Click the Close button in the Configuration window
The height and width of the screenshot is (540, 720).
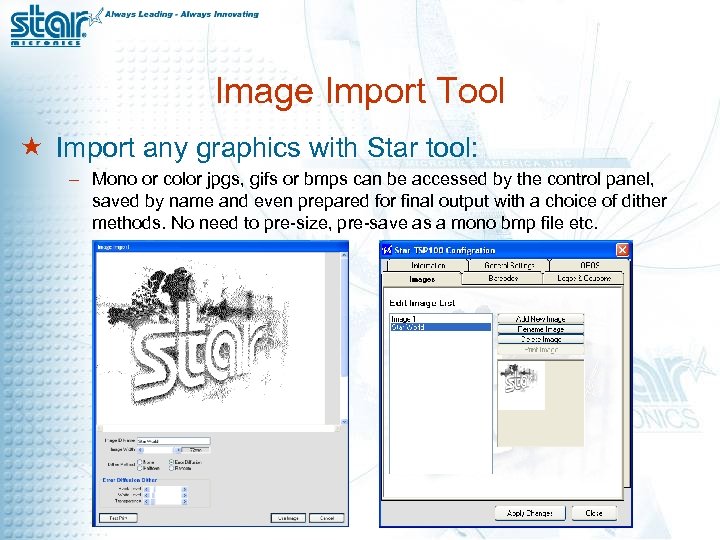(594, 513)
